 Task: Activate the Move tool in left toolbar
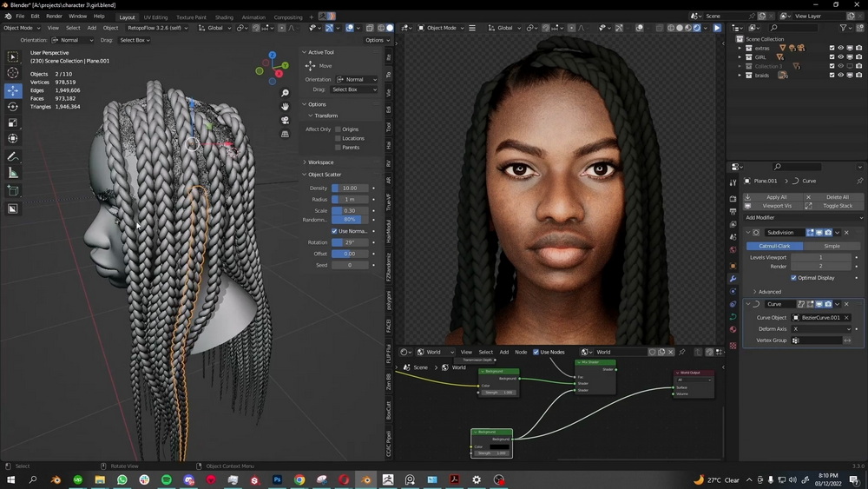click(13, 90)
